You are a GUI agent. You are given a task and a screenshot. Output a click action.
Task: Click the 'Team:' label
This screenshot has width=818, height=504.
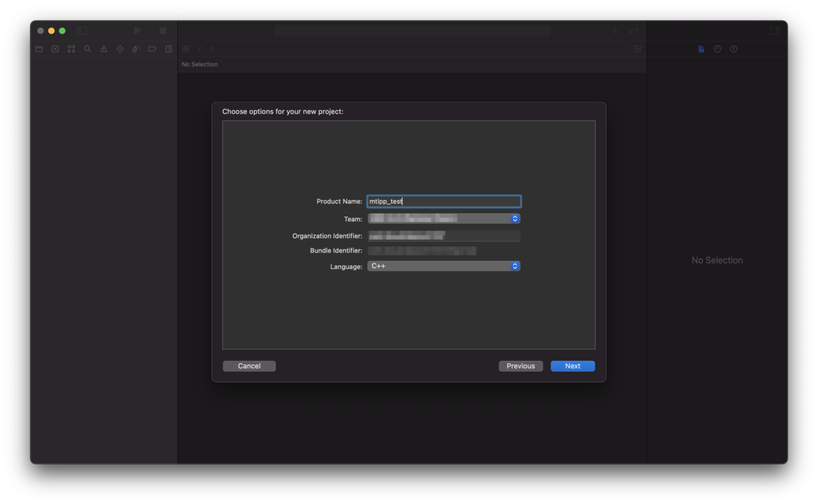click(x=353, y=219)
